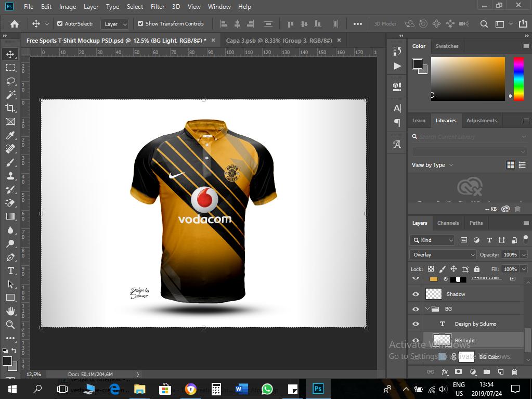
Task: Create a new group folder icon
Action: click(487, 372)
